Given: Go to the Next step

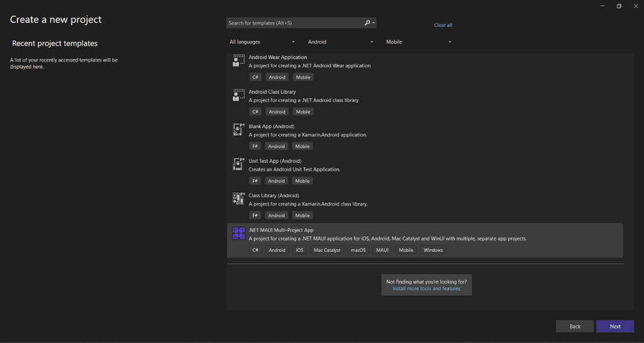Looking at the screenshot, I should click(x=615, y=326).
